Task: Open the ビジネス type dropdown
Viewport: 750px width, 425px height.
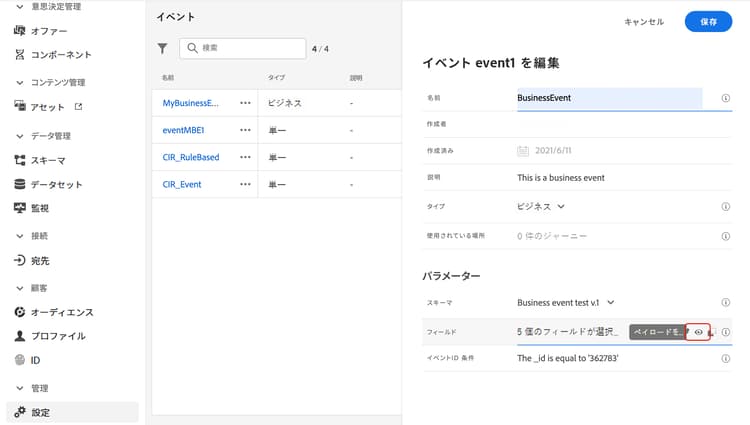Action: coord(540,207)
